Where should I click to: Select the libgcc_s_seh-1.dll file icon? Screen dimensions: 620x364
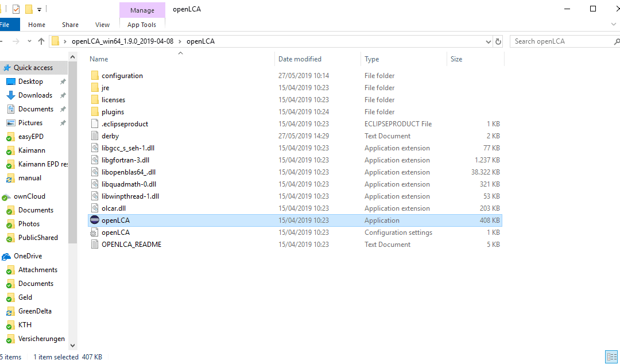pyautogui.click(x=95, y=148)
